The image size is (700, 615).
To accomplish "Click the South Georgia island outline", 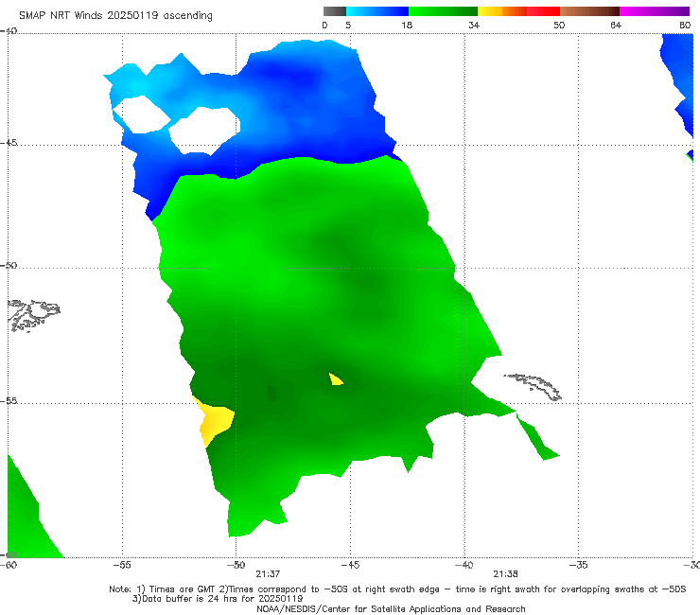I will 534,387.
